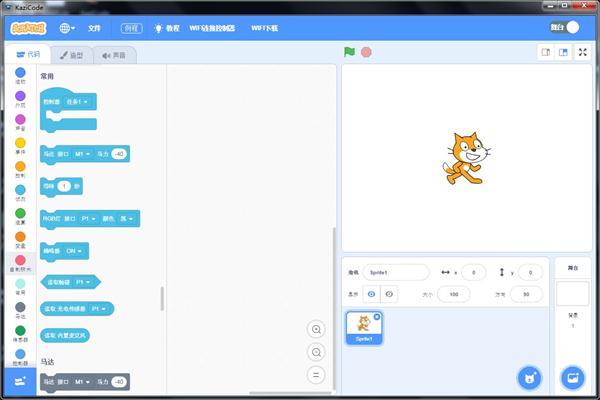Click the green flag to run

point(349,52)
